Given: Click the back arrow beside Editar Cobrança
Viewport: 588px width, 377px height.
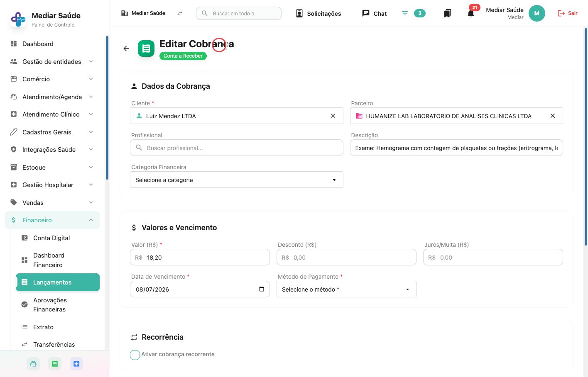Looking at the screenshot, I should [126, 49].
